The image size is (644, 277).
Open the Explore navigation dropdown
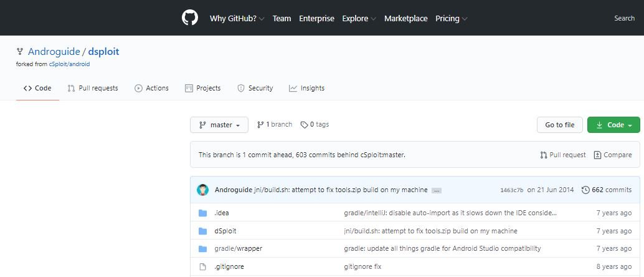pyautogui.click(x=359, y=19)
